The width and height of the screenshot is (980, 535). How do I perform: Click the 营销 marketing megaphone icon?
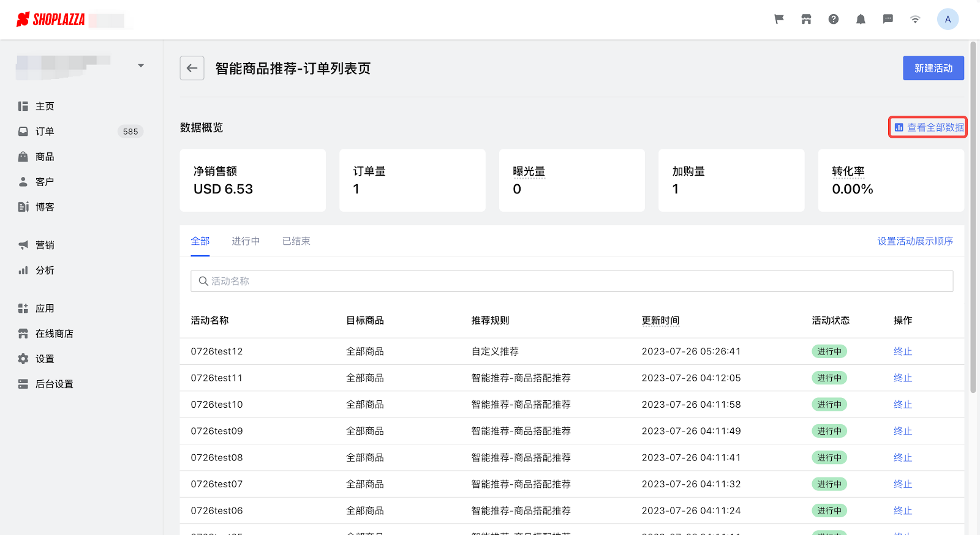pyautogui.click(x=23, y=245)
